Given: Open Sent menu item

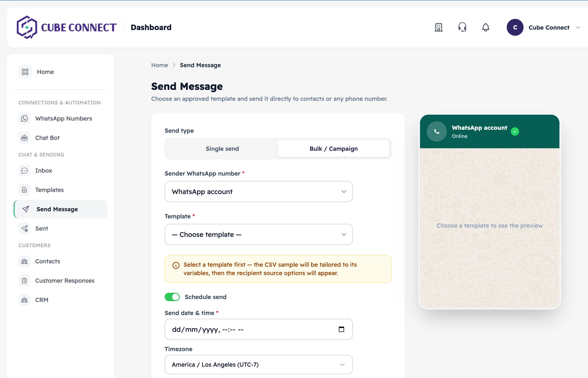Looking at the screenshot, I should coord(60,228).
